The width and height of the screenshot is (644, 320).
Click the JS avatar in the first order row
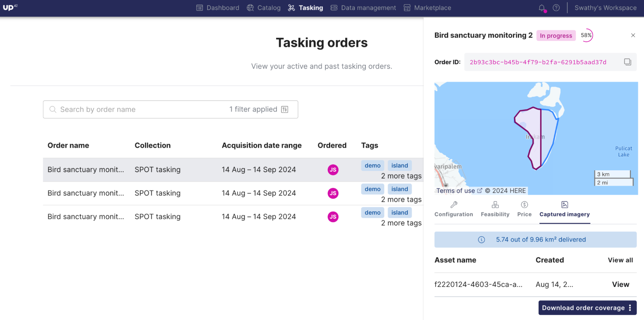333,170
